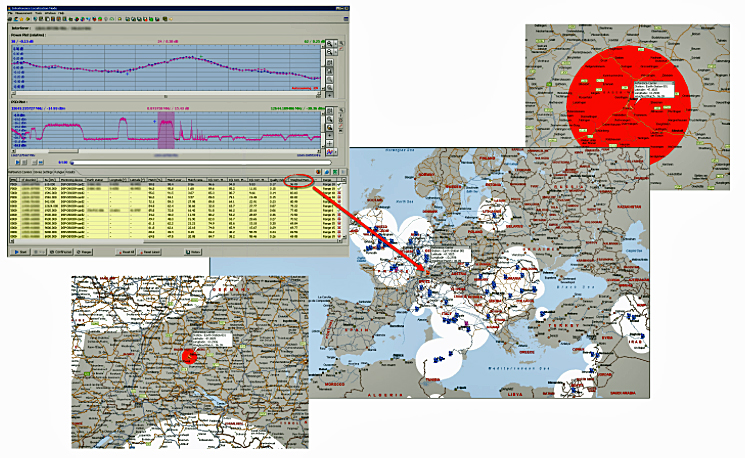Viewport: 745px width, 458px height.
Task: Open the second power plot zoom dropdown arrow
Action: [x=335, y=52]
